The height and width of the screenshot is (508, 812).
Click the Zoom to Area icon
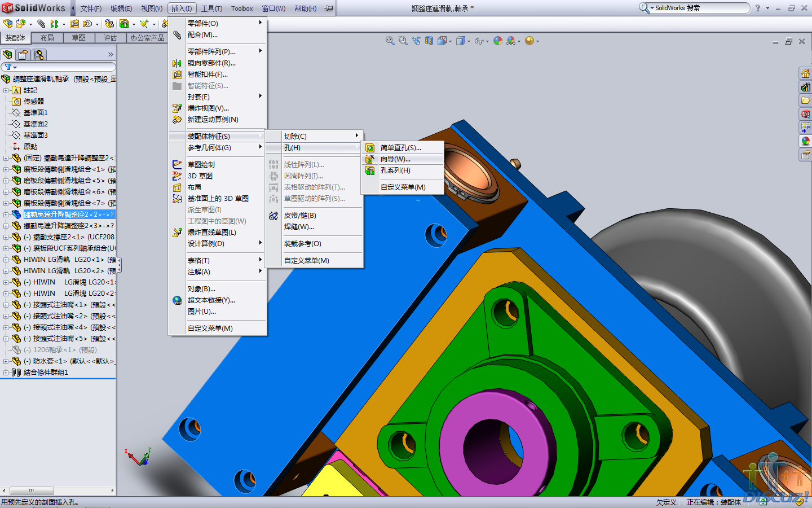403,41
